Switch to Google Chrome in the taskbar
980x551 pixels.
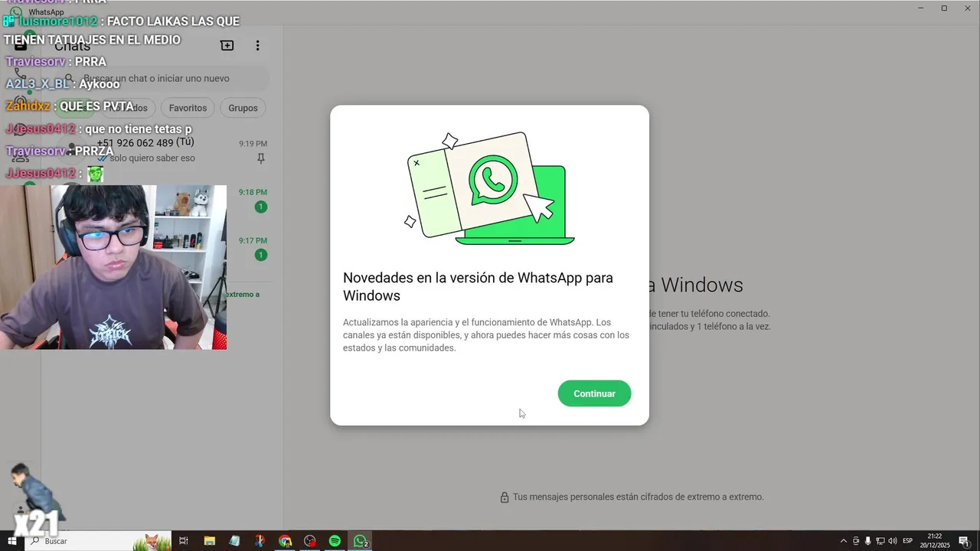[x=285, y=541]
